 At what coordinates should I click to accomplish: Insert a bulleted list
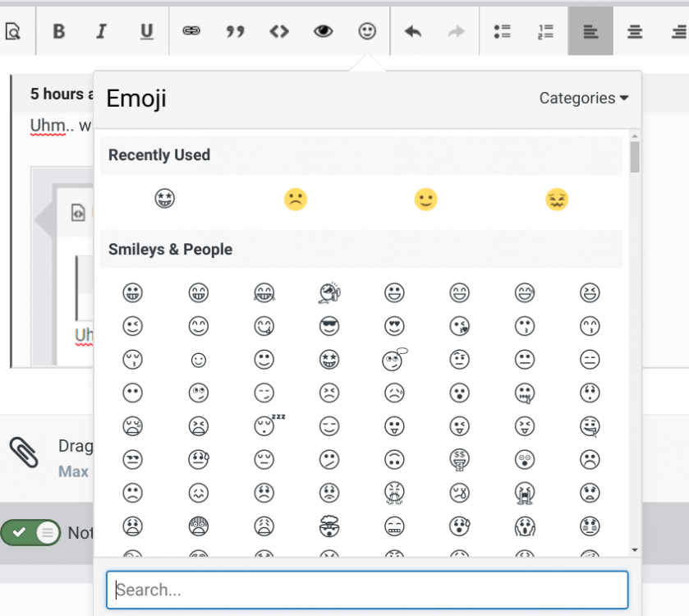[x=502, y=31]
